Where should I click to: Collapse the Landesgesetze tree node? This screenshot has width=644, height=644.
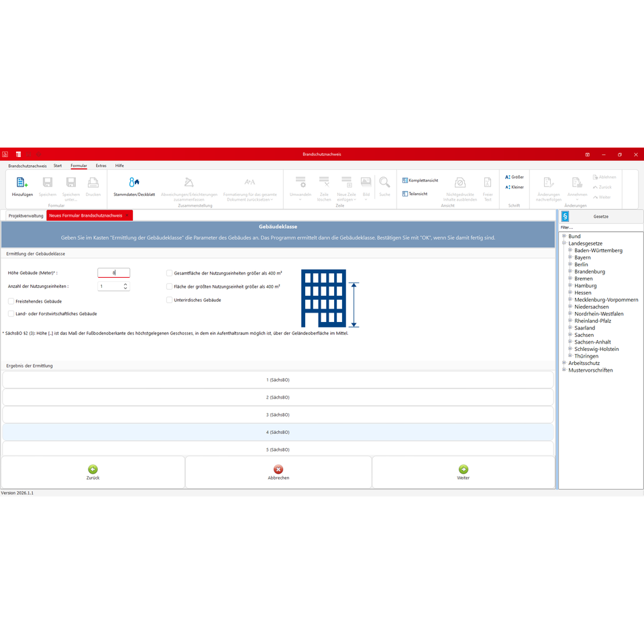pos(563,244)
